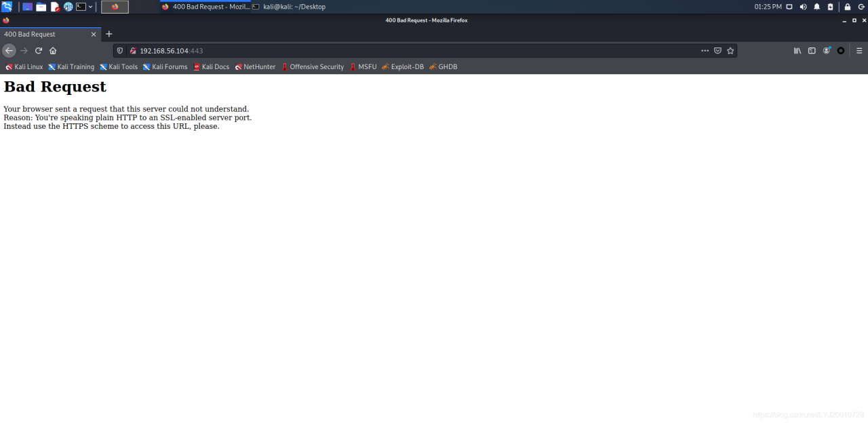
Task: Click the log out panel icon
Action: coord(860,7)
